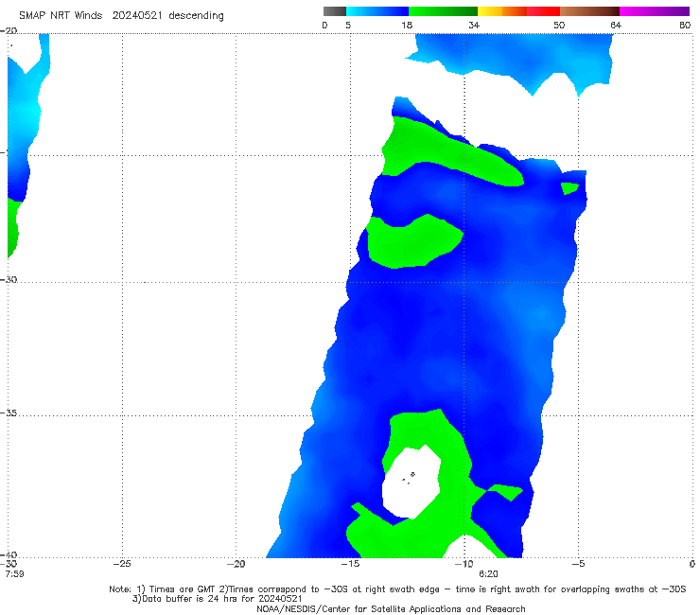Screen dimensions: 700x615
Task: Pick the brown 50–64 color bar segment
Action: [589, 11]
